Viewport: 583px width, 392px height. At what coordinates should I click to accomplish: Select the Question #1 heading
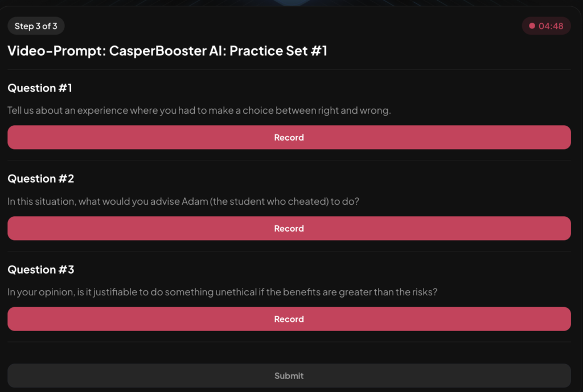(39, 88)
